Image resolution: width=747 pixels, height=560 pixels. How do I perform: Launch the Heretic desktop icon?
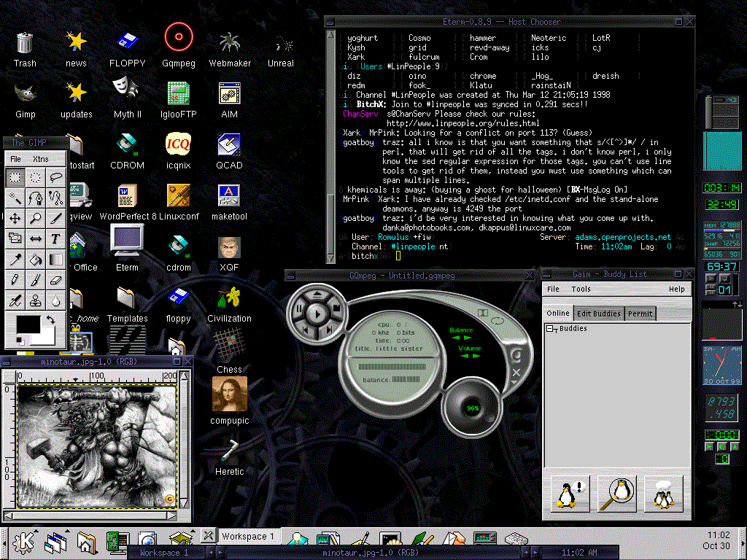230,457
